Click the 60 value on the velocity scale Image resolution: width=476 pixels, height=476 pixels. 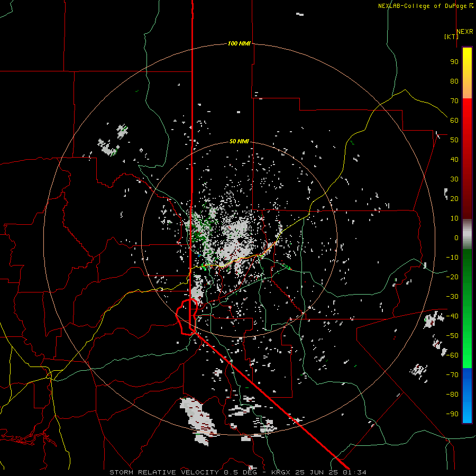[x=454, y=121]
